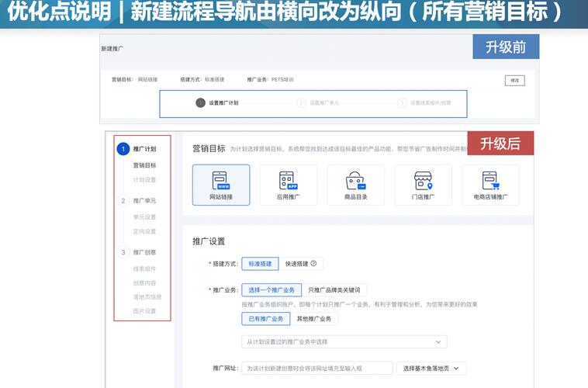Click the 推广设置 section heading
The height and width of the screenshot is (388, 588).
(209, 241)
